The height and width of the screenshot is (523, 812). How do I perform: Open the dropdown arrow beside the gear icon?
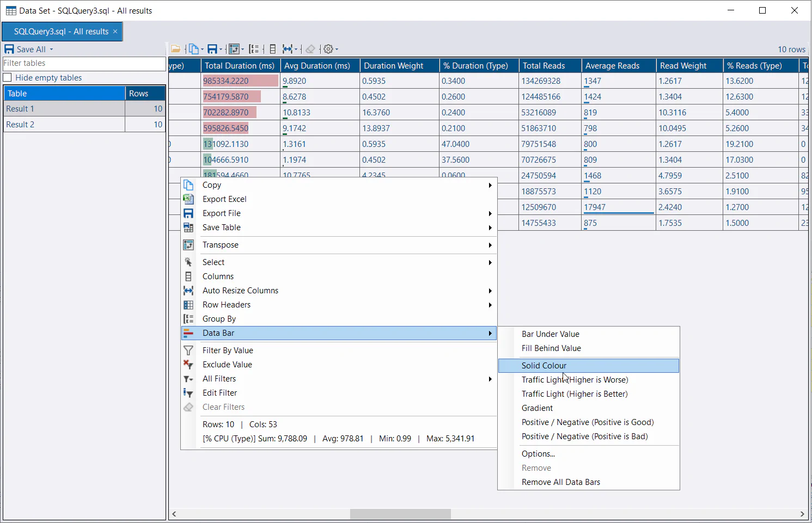337,50
